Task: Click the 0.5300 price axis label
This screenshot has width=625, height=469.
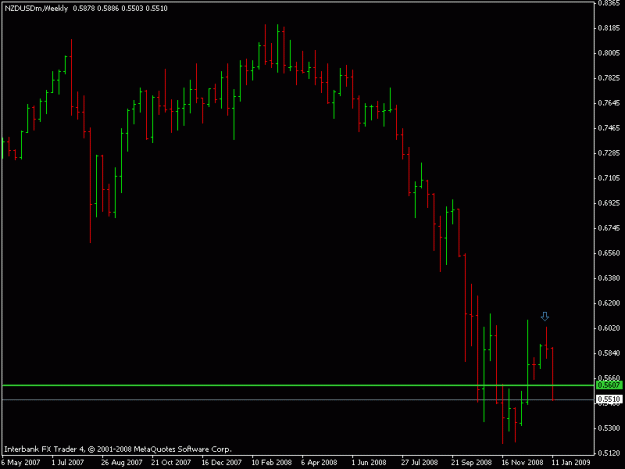Action: click(x=609, y=428)
